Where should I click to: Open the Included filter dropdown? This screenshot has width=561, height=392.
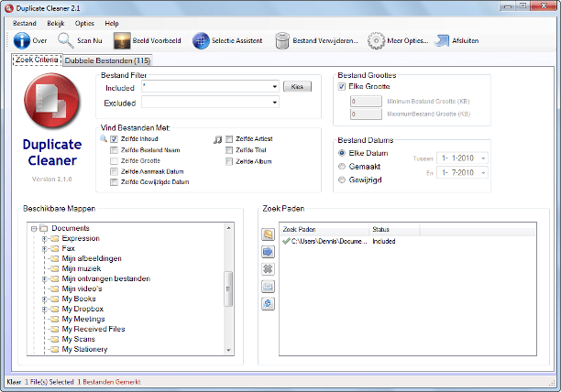click(x=274, y=86)
